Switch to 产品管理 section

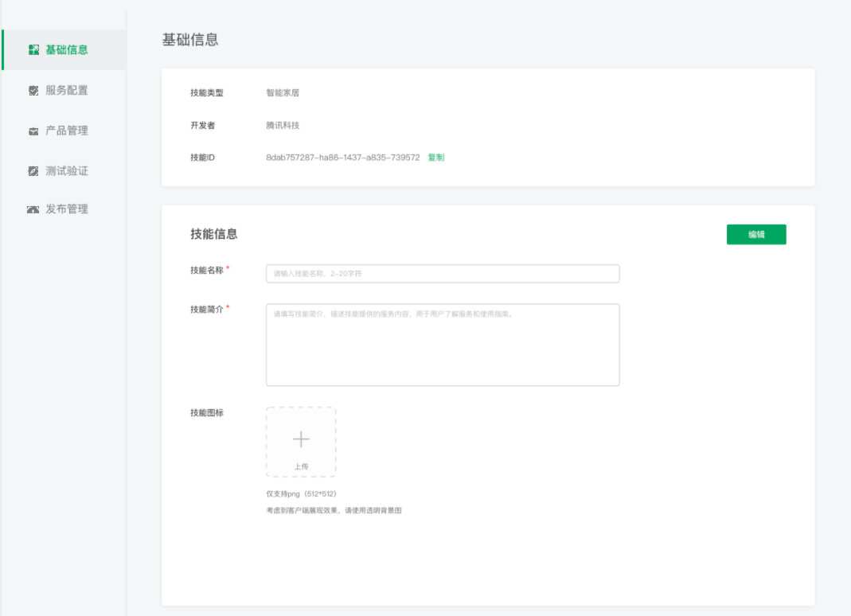[x=67, y=131]
